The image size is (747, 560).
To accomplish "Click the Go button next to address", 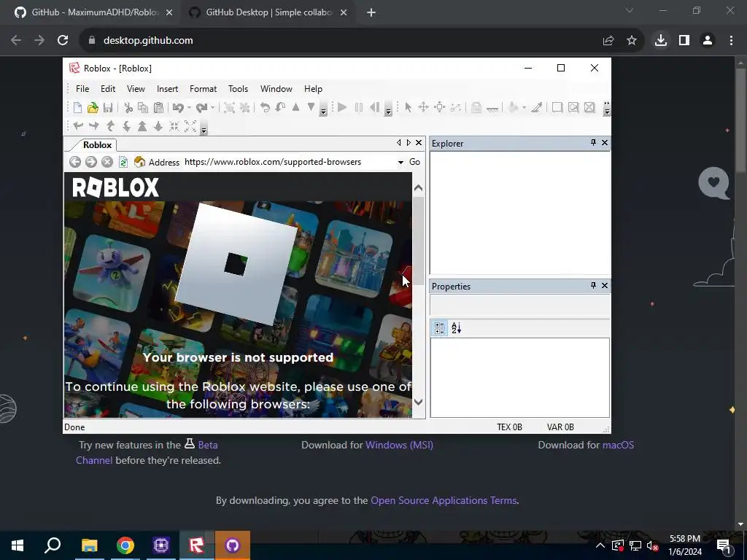I will click(414, 162).
